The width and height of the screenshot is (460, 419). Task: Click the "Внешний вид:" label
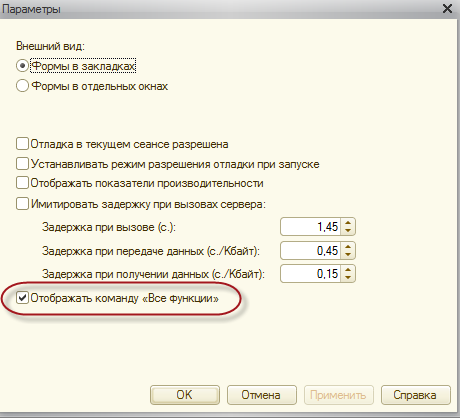click(x=50, y=46)
